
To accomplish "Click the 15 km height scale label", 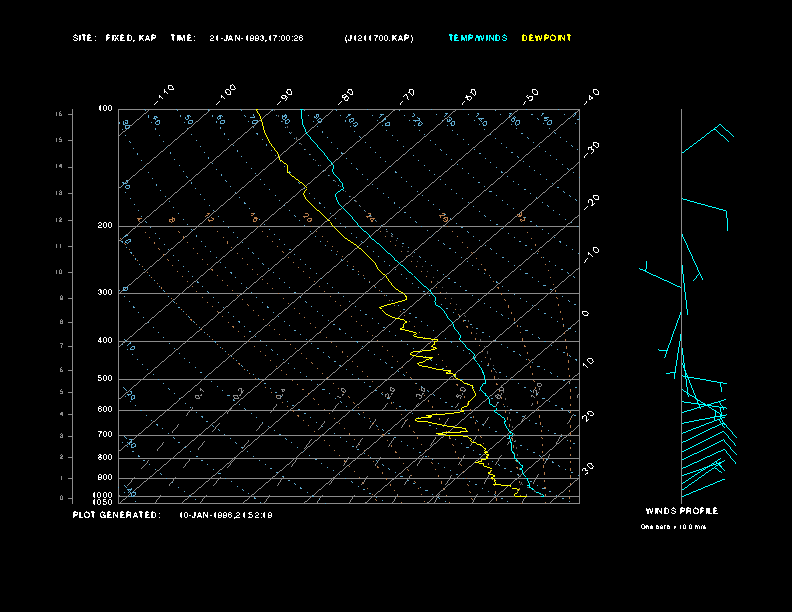I will (x=59, y=140).
